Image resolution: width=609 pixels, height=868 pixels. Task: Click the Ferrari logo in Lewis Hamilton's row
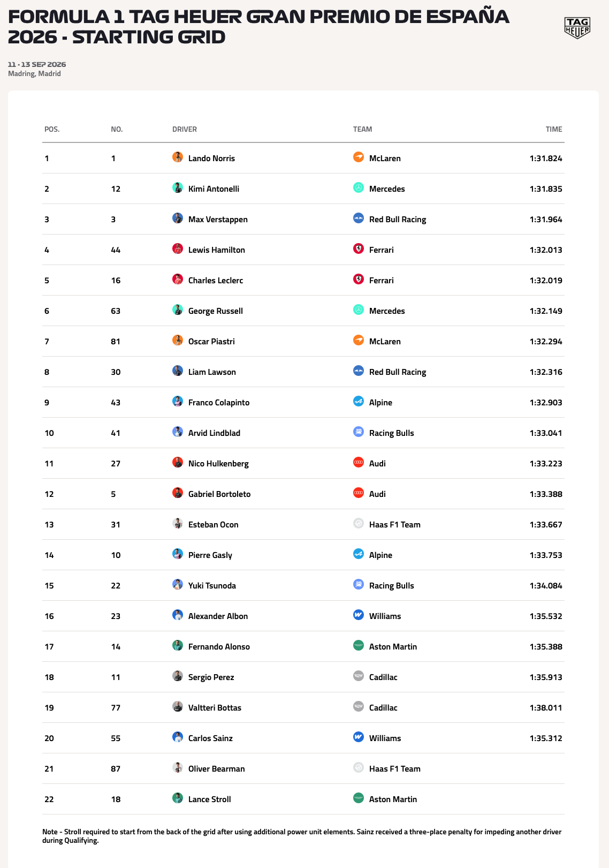coord(359,249)
